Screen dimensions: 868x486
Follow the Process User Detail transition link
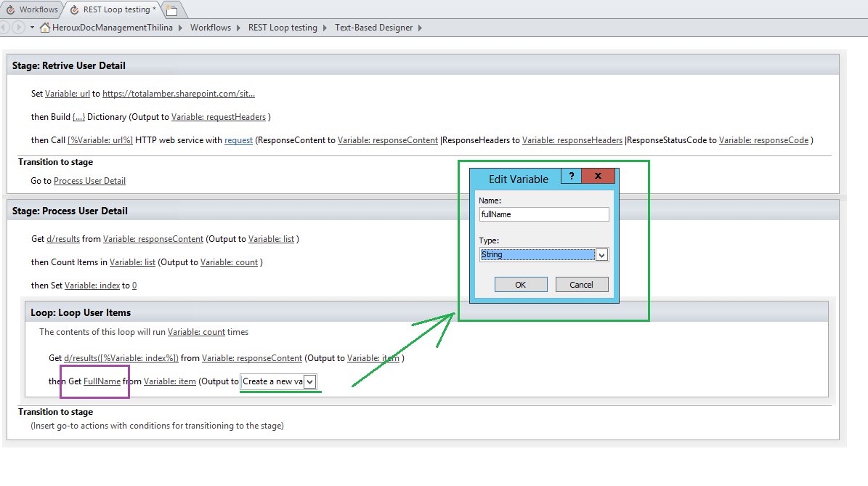tap(89, 181)
